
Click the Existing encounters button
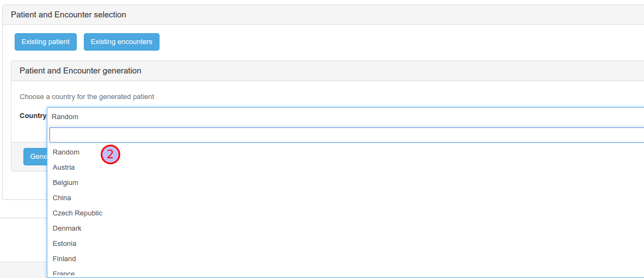(x=121, y=42)
